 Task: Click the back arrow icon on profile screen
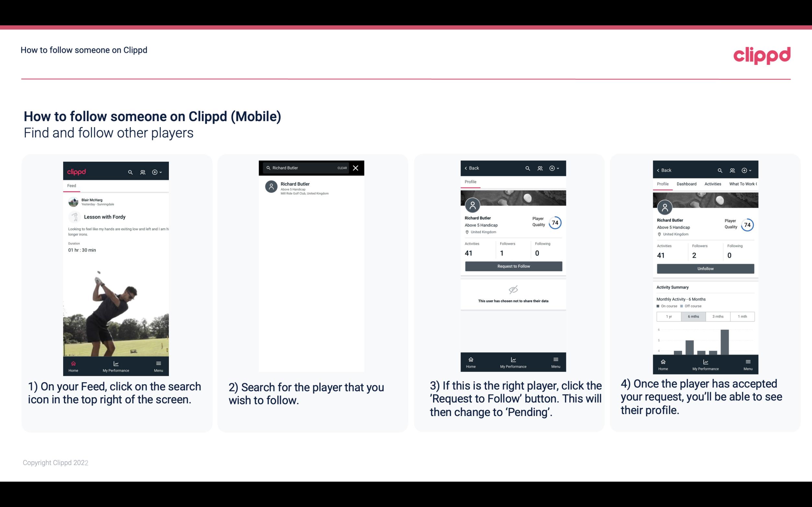467,168
